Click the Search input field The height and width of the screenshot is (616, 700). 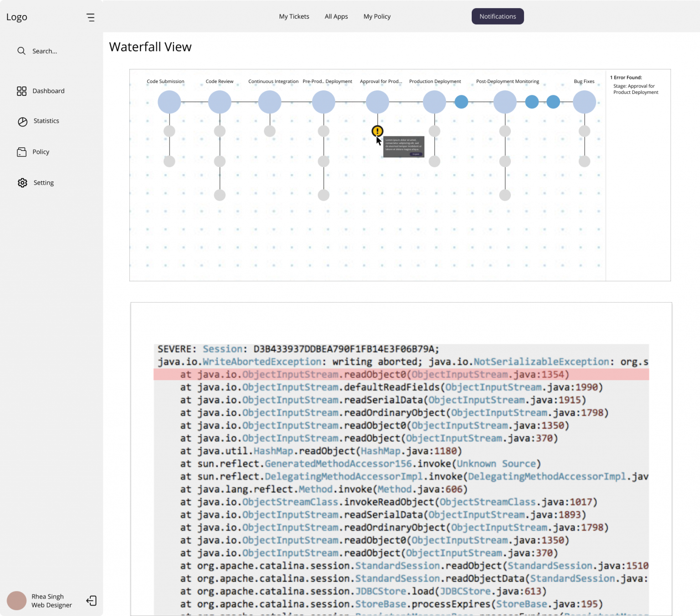[45, 51]
